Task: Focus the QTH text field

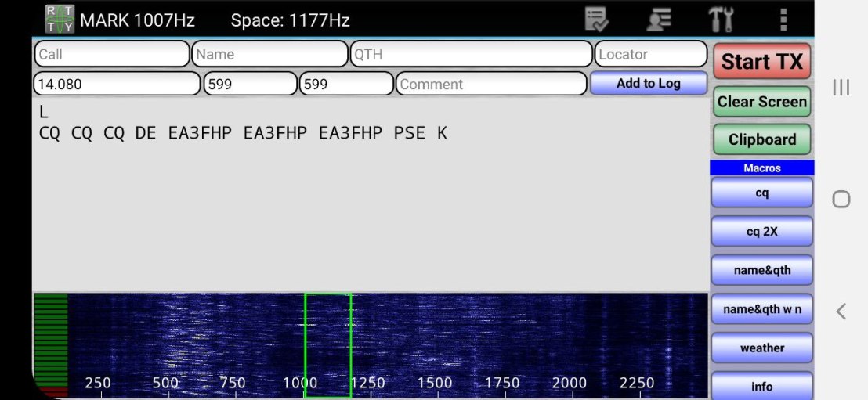Action: [x=471, y=54]
